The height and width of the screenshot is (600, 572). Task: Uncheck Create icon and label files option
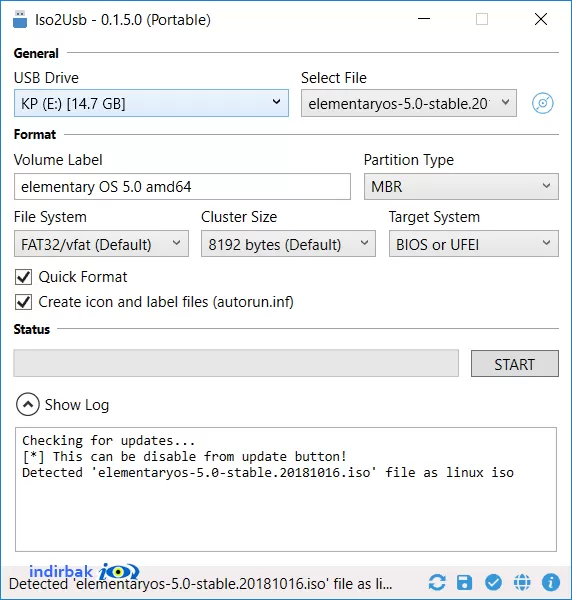point(23,302)
